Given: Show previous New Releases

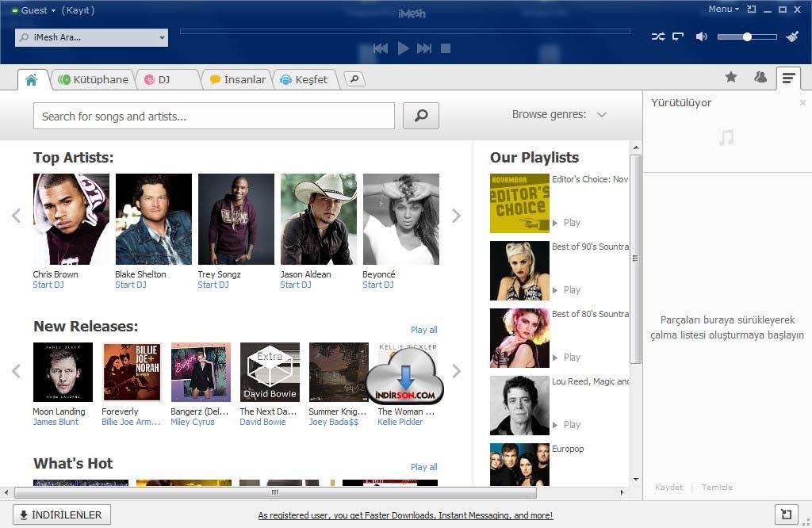Looking at the screenshot, I should (16, 371).
